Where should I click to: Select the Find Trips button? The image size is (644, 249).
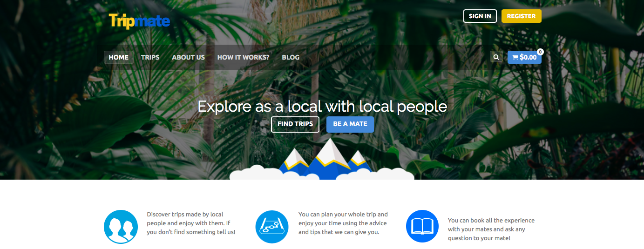(x=295, y=124)
